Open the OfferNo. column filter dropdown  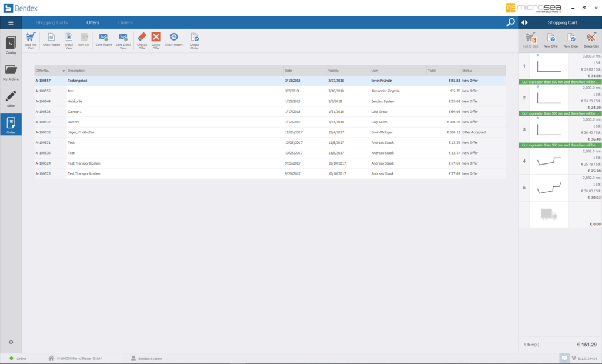click(x=63, y=70)
